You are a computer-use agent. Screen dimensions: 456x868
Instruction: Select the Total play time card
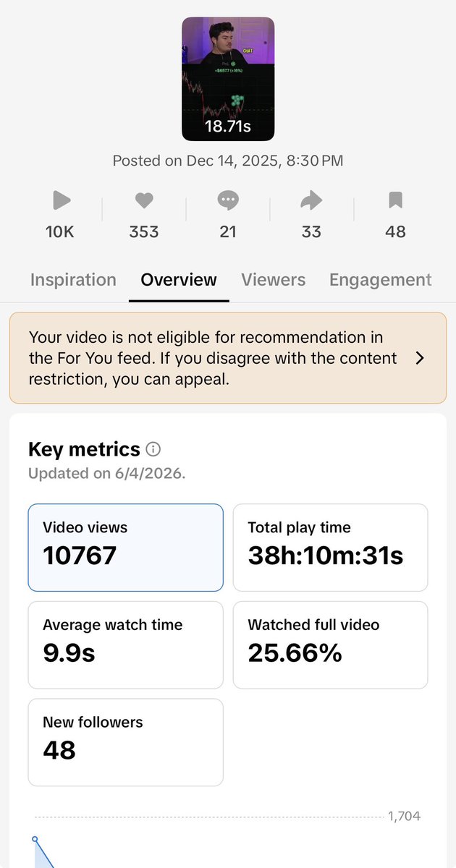(330, 548)
